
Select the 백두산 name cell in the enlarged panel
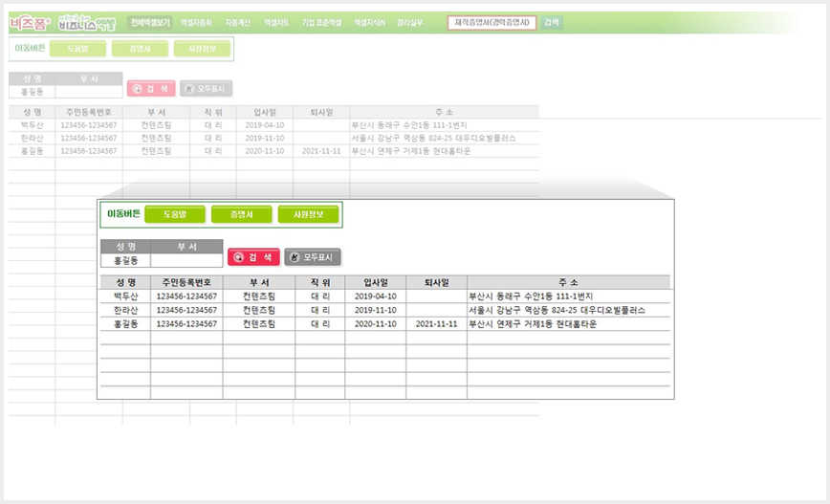pyautogui.click(x=125, y=296)
